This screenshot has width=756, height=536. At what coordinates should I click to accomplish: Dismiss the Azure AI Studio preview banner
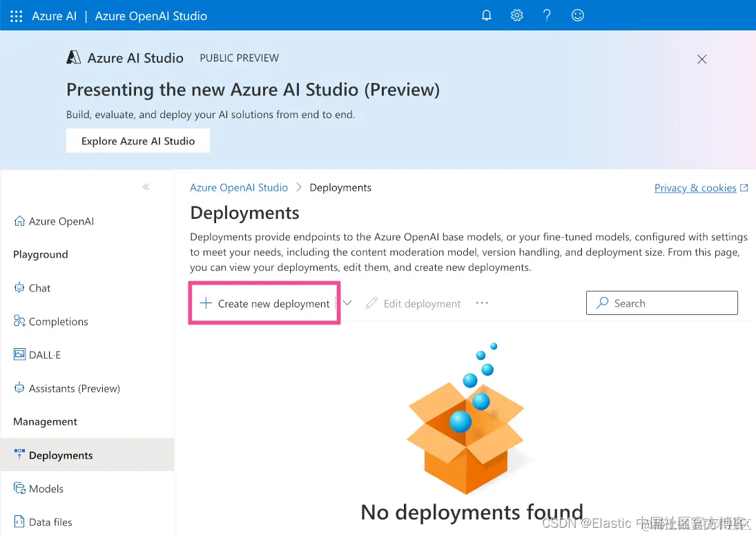(x=702, y=59)
